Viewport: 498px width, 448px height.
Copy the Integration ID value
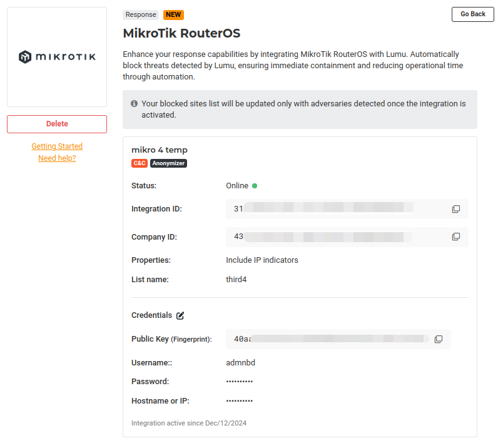[x=456, y=209]
